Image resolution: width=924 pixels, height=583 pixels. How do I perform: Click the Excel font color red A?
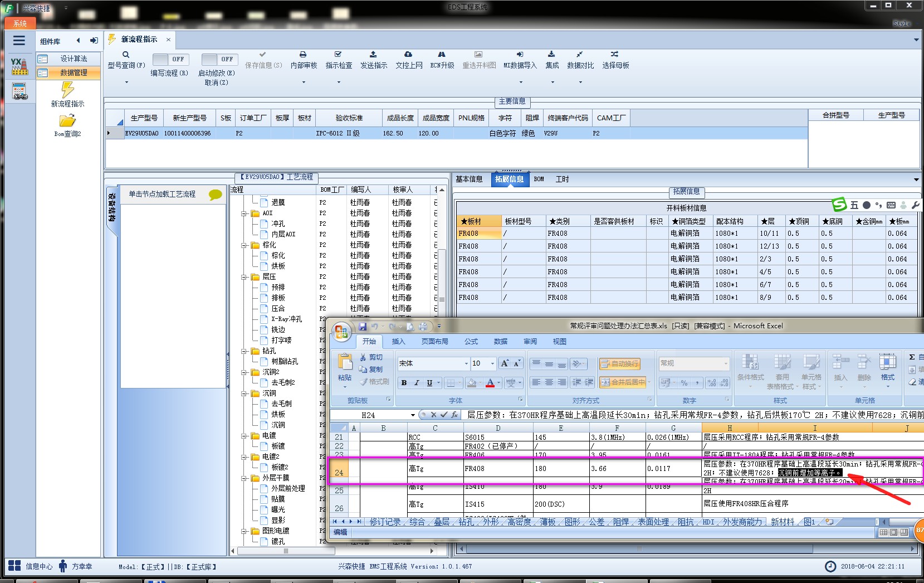pos(490,383)
